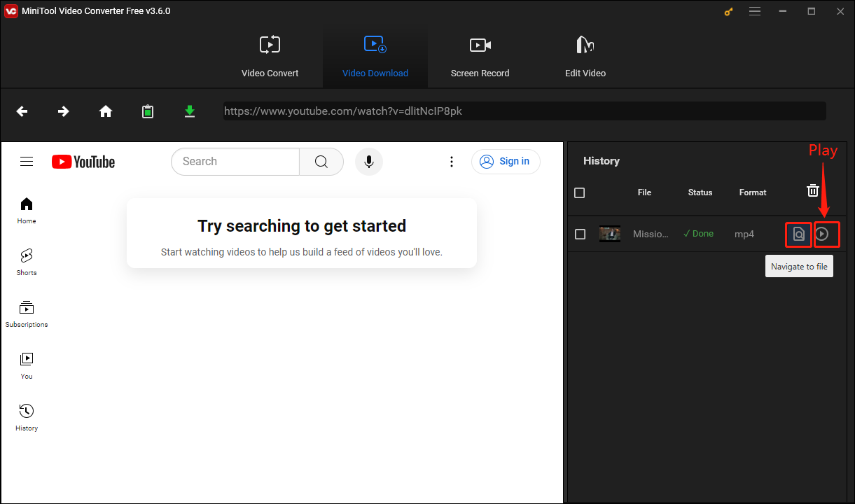
Task: Click the YouTube Search input box
Action: (x=235, y=162)
